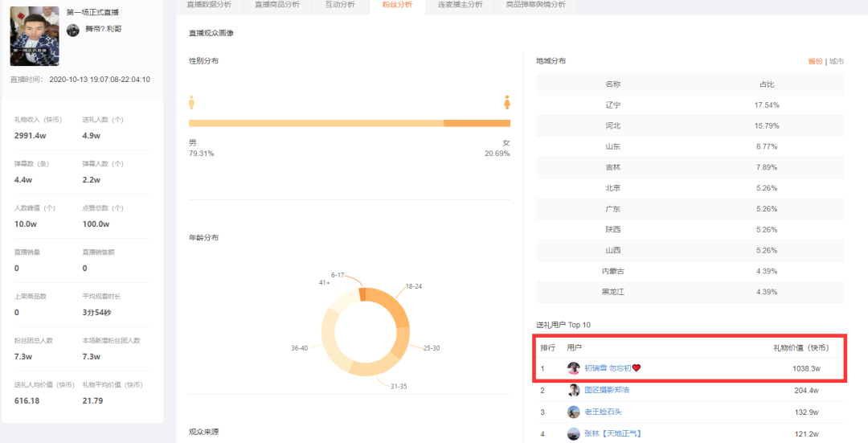Click the stream title 第一场正式直播
The image size is (868, 443).
[92, 12]
